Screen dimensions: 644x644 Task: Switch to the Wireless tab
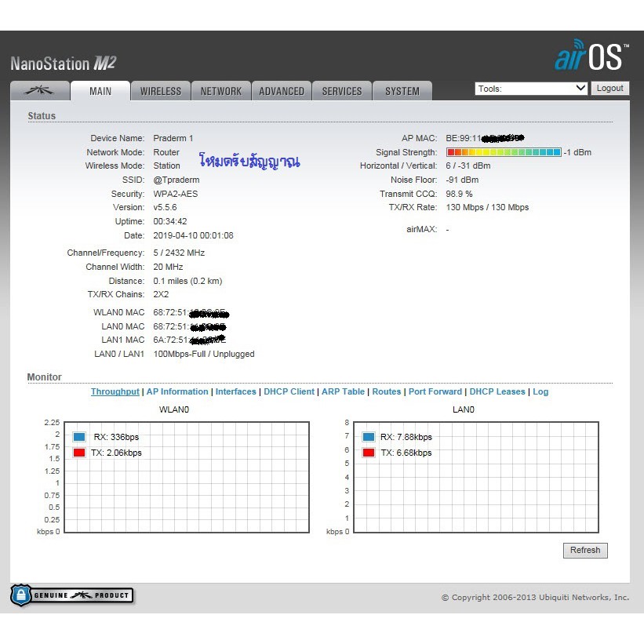[160, 91]
